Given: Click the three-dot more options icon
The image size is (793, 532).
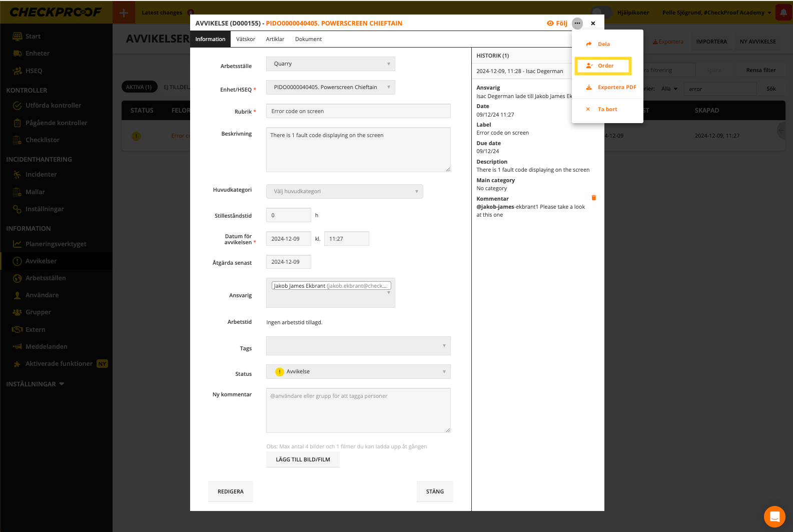Looking at the screenshot, I should [577, 23].
